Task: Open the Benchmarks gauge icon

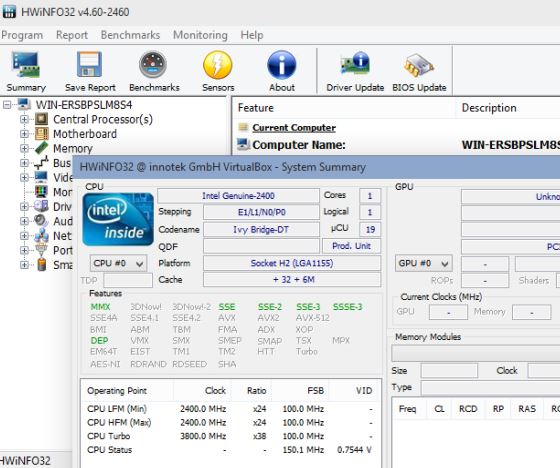Action: click(153, 65)
